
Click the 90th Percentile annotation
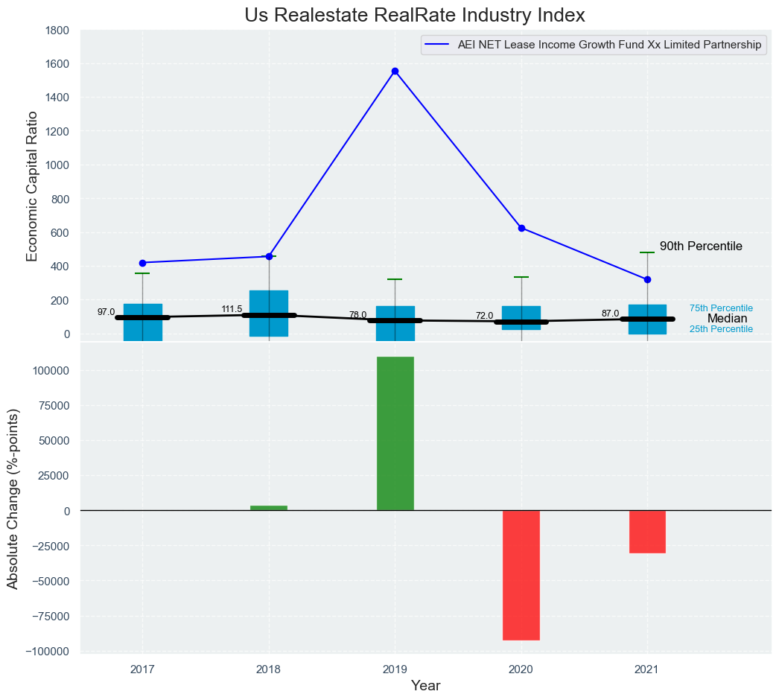tap(701, 246)
